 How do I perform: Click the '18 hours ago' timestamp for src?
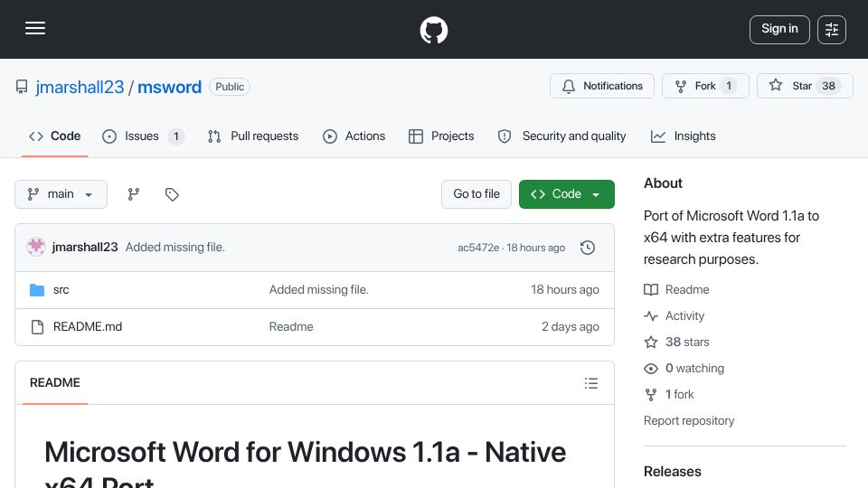coord(564,290)
